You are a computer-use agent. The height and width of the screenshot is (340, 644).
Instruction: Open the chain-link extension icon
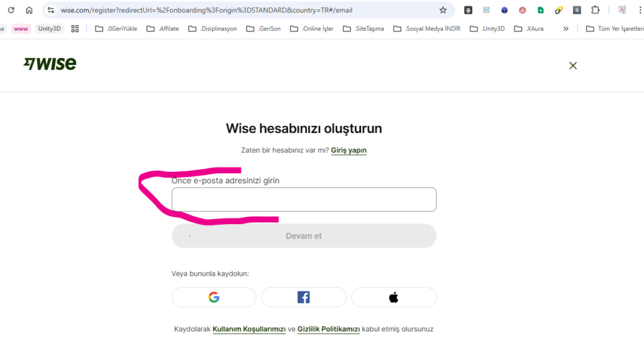click(x=558, y=10)
